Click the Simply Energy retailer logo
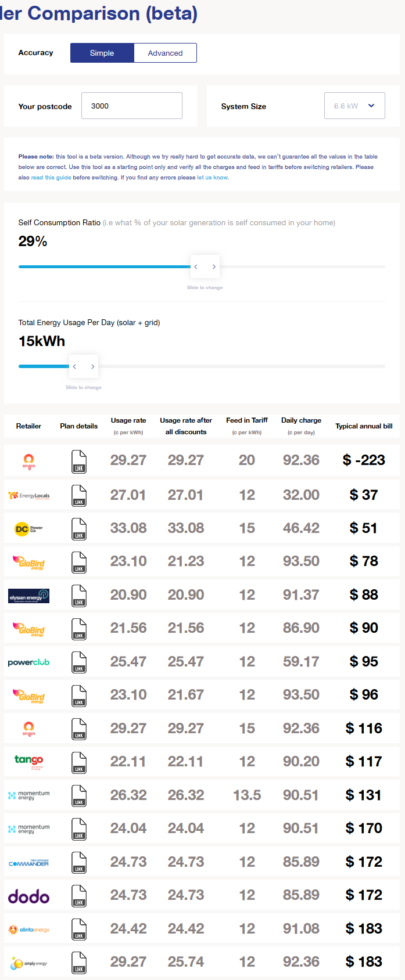Image resolution: width=405 pixels, height=980 pixels. [28, 963]
